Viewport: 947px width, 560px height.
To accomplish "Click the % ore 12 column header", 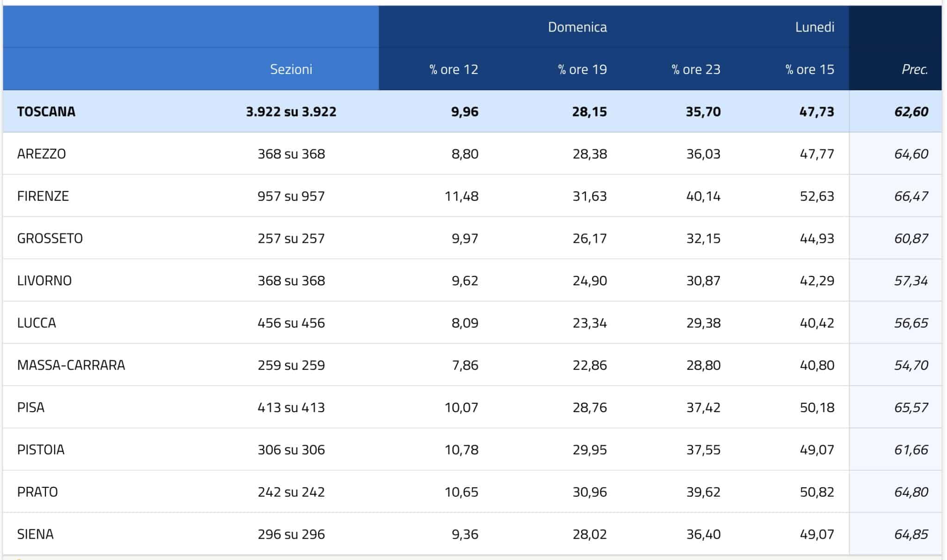I will 453,69.
